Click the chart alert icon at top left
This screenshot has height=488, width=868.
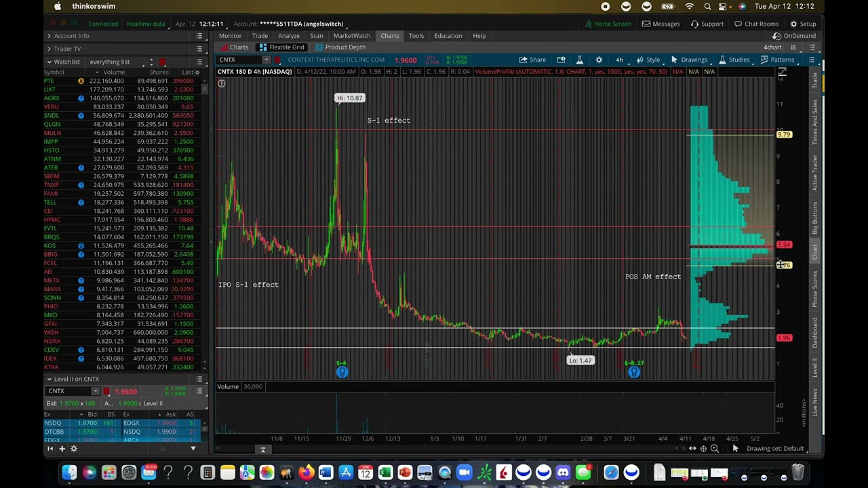point(222,83)
